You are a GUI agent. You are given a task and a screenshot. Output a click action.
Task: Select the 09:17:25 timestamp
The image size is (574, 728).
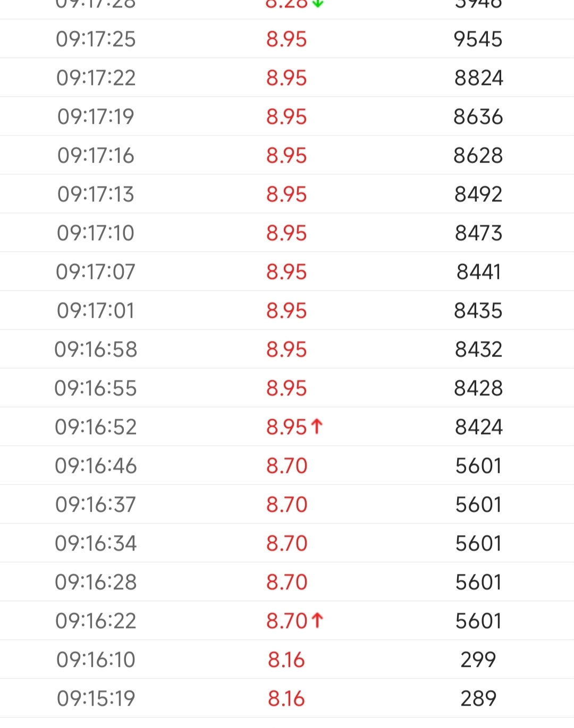click(x=96, y=39)
